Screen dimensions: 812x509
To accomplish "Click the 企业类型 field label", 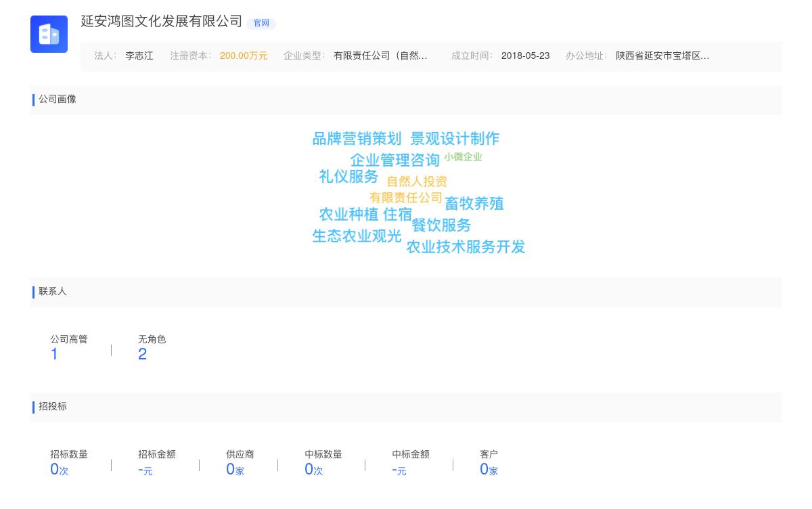I will 304,56.
